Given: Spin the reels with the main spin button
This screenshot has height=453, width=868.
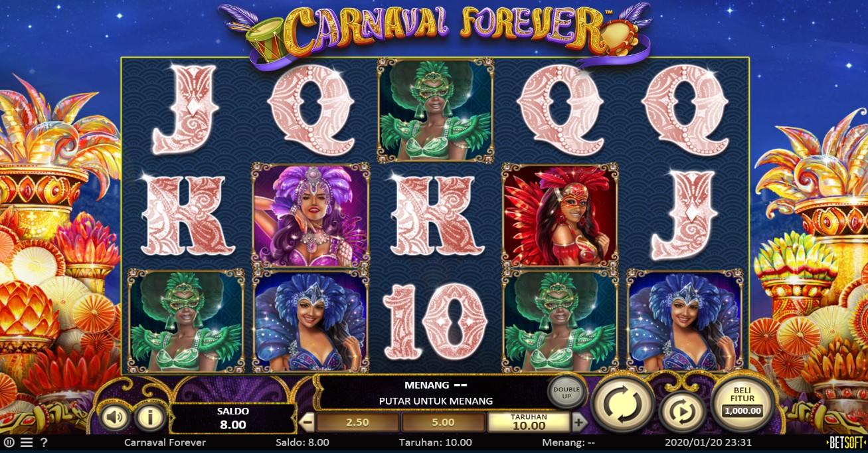Looking at the screenshot, I should click(622, 403).
